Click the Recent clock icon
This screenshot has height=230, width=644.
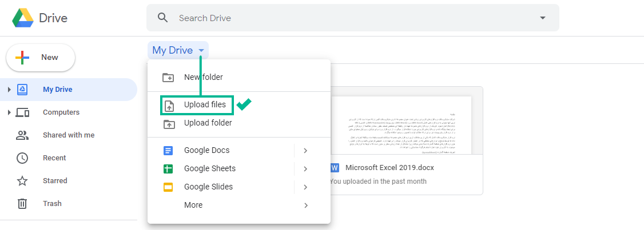pos(22,158)
